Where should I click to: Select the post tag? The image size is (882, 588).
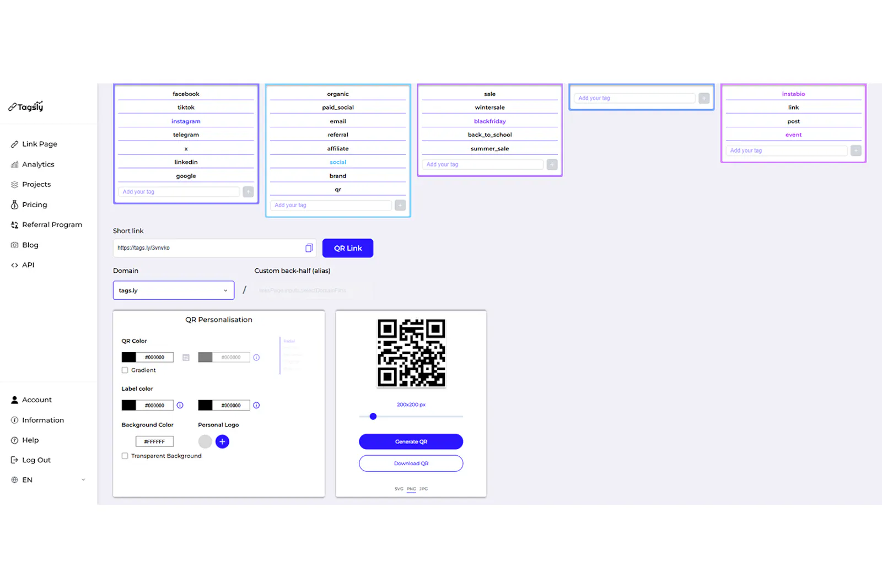pyautogui.click(x=793, y=121)
